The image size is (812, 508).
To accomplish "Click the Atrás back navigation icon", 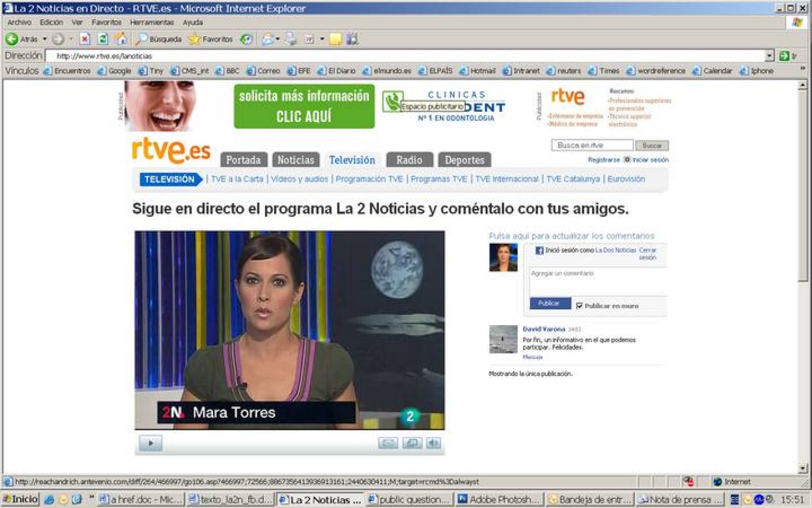I will coord(11,39).
